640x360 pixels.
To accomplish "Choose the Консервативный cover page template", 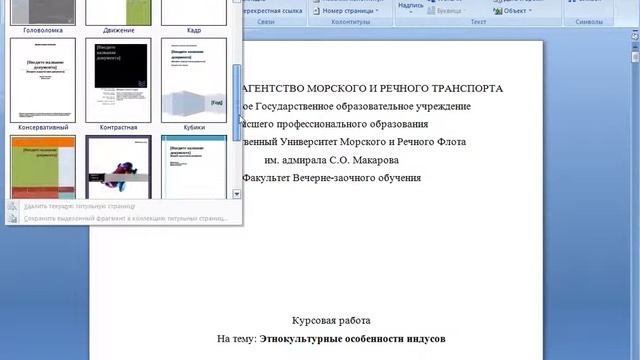I will [43, 80].
